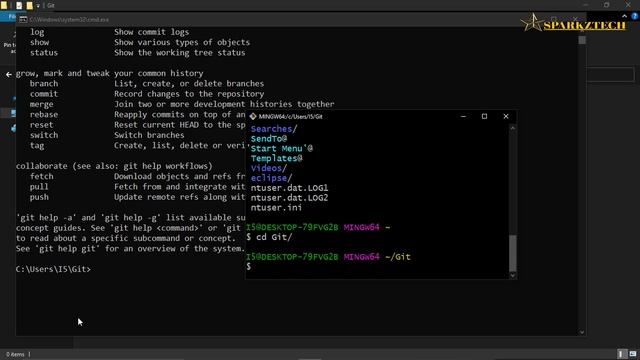The image size is (640, 360).
Task: Click 'ntuser.dat.LOG2' in Git Bash
Action: coord(289,198)
